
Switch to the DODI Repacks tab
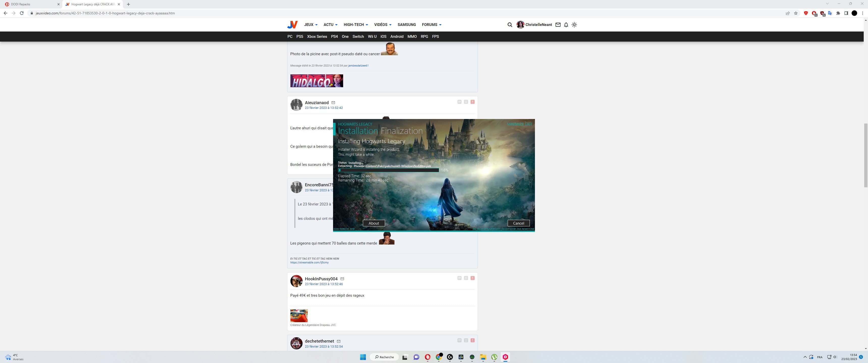click(x=30, y=4)
